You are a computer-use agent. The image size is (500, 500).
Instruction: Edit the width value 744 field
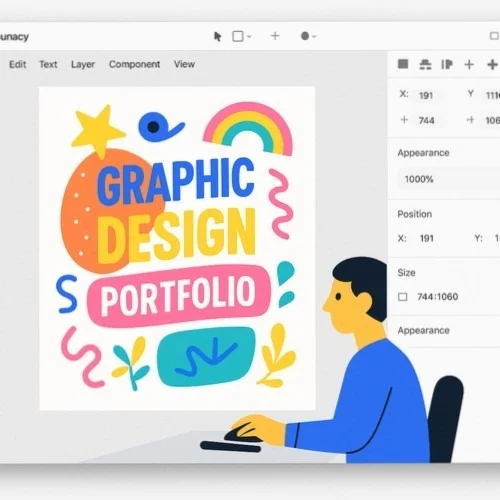pyautogui.click(x=427, y=120)
